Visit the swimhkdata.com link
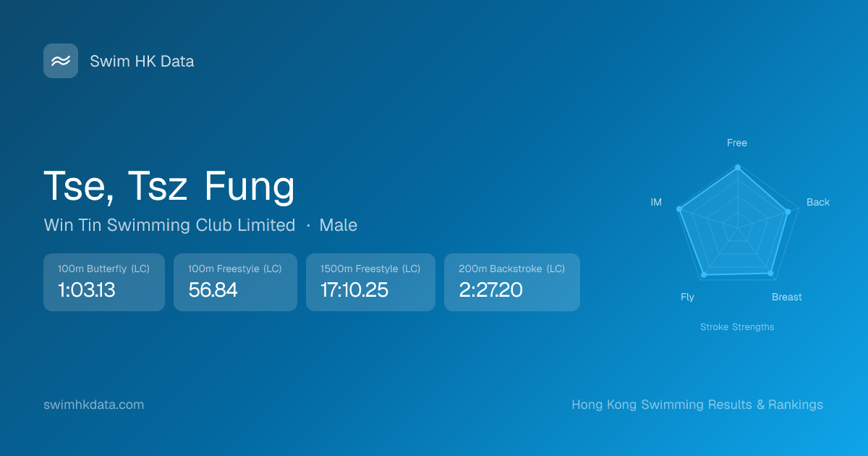The height and width of the screenshot is (456, 868). pyautogui.click(x=94, y=405)
